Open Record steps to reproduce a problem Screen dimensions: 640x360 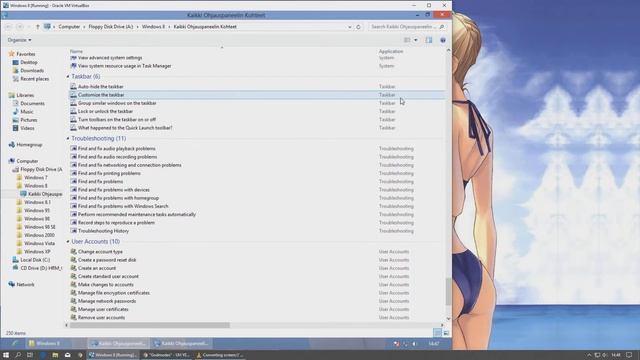point(116,222)
